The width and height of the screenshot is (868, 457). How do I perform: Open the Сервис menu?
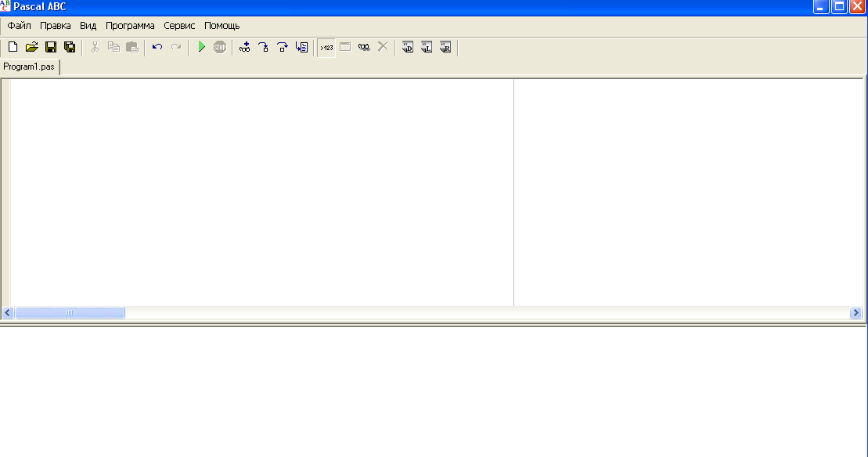click(x=179, y=26)
